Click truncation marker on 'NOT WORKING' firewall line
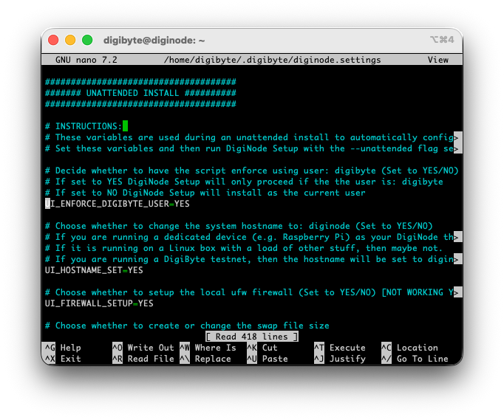The image size is (504, 420). 458,292
